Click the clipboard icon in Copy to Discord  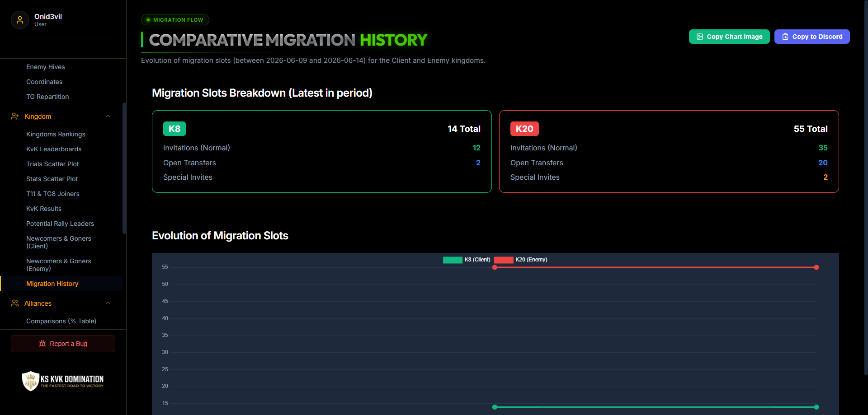coord(785,37)
